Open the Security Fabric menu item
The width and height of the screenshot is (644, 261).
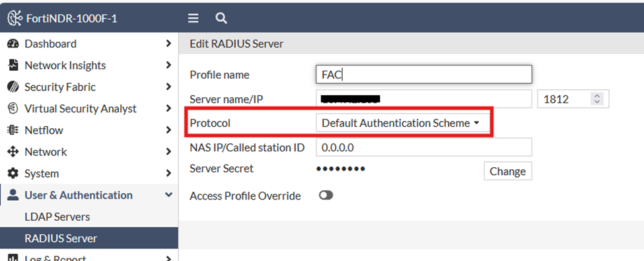[89, 87]
